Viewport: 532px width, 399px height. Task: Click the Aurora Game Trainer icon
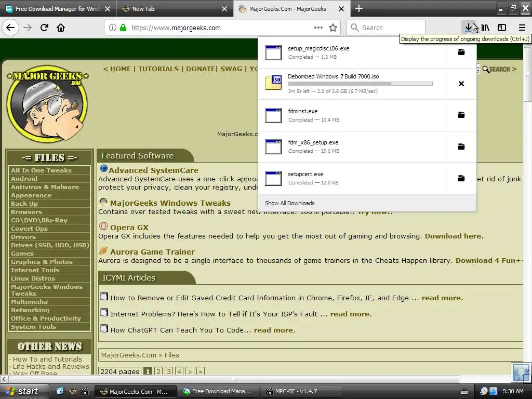(103, 251)
